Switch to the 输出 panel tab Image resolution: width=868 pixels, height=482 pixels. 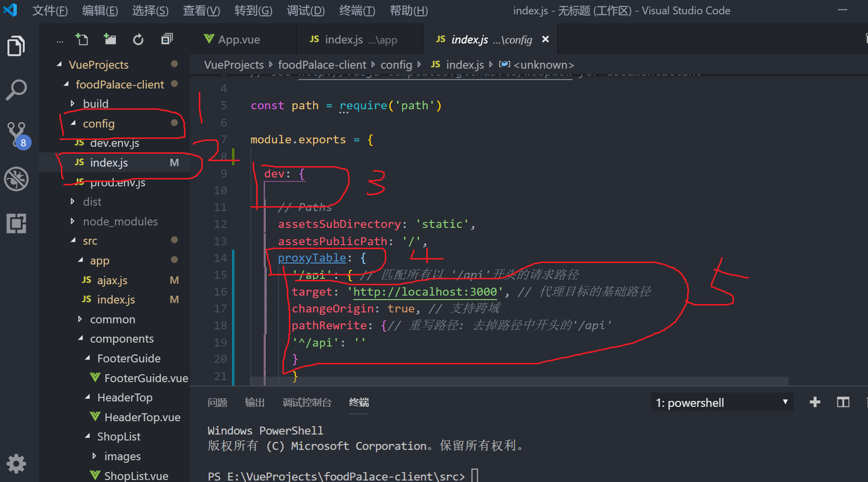click(x=255, y=402)
